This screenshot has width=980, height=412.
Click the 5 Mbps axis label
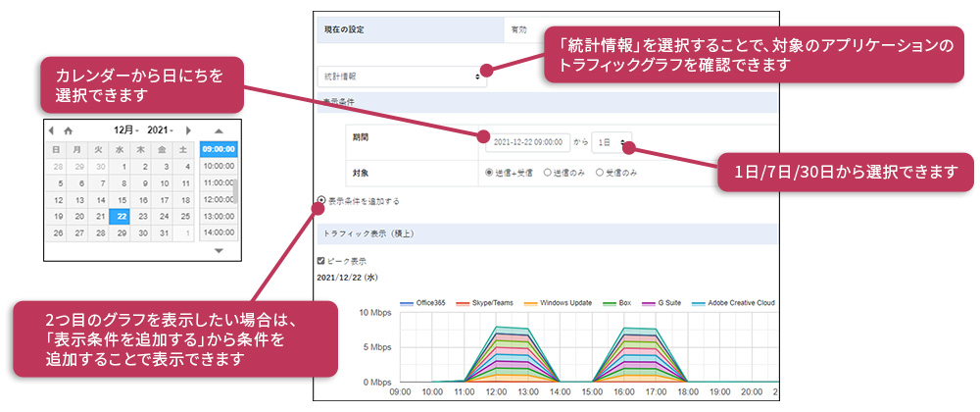[377, 347]
